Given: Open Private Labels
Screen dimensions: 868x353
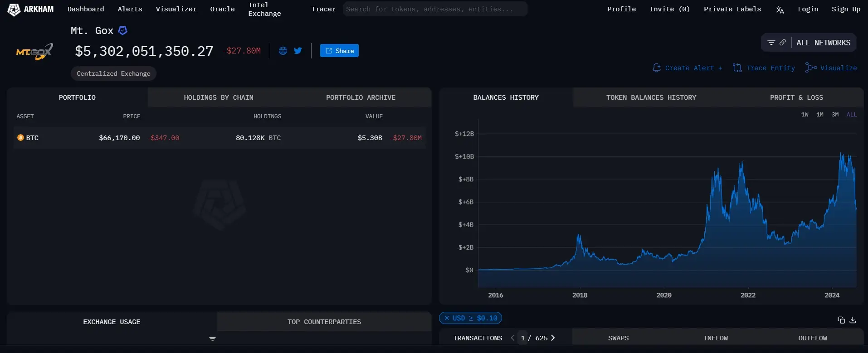Looking at the screenshot, I should [732, 9].
